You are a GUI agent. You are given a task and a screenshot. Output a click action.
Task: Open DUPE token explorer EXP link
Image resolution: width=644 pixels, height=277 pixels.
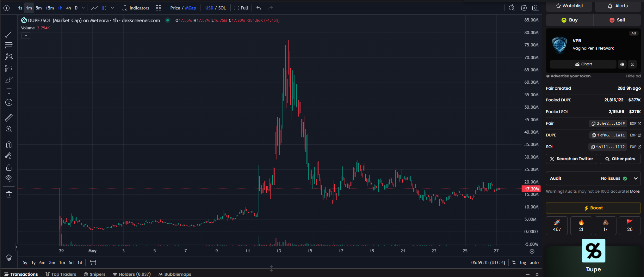pyautogui.click(x=635, y=135)
